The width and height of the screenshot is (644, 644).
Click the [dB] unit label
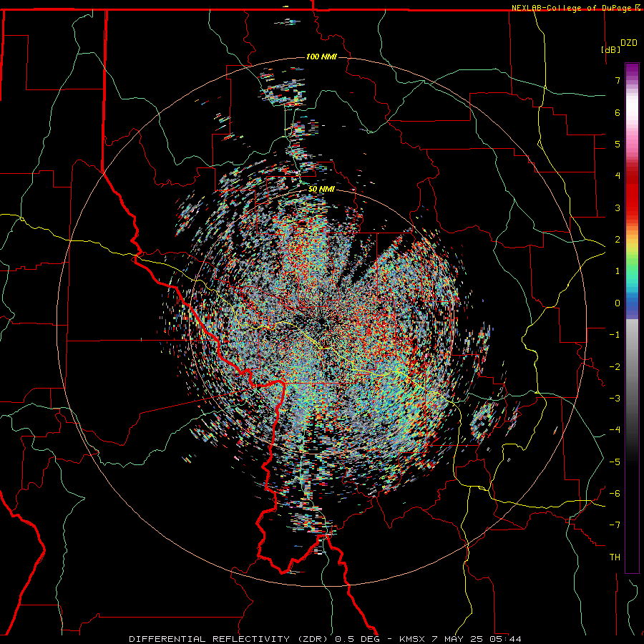coord(610,49)
